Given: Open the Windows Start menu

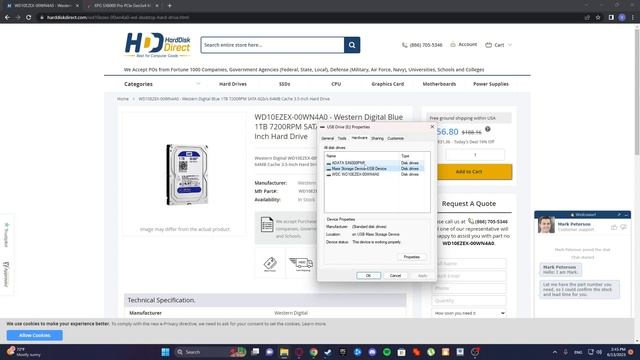Looking at the screenshot, I should [x=165, y=352].
